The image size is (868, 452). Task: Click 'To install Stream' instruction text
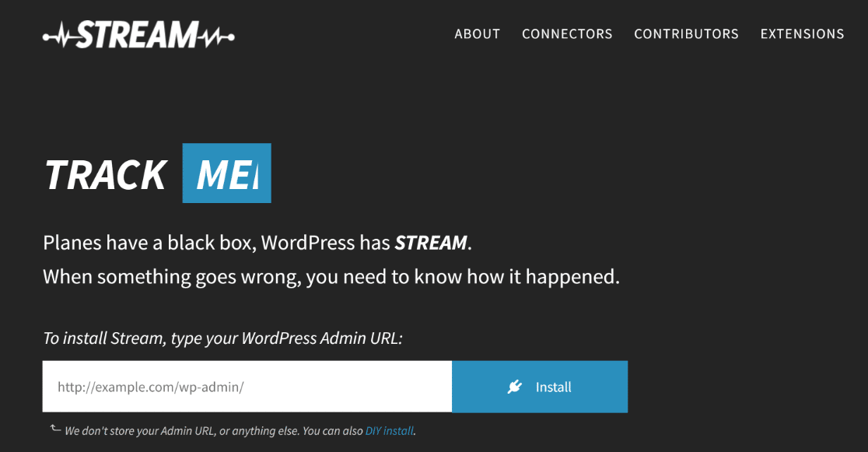[222, 338]
